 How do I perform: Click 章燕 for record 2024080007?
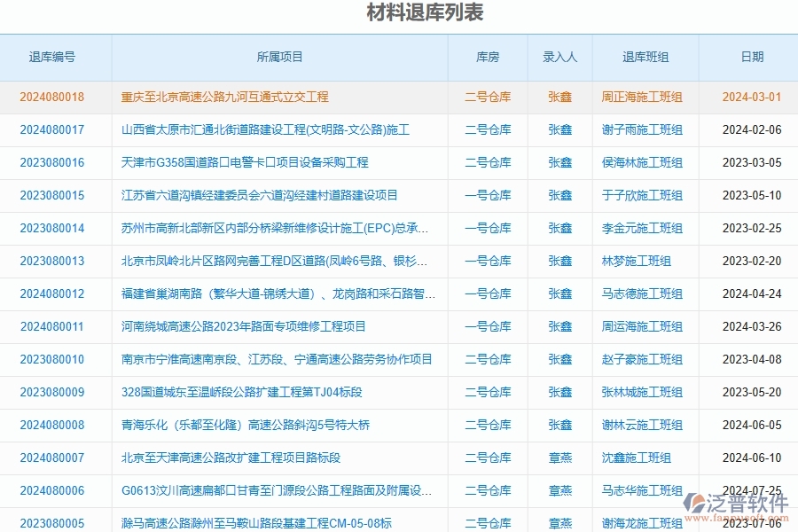click(x=560, y=458)
